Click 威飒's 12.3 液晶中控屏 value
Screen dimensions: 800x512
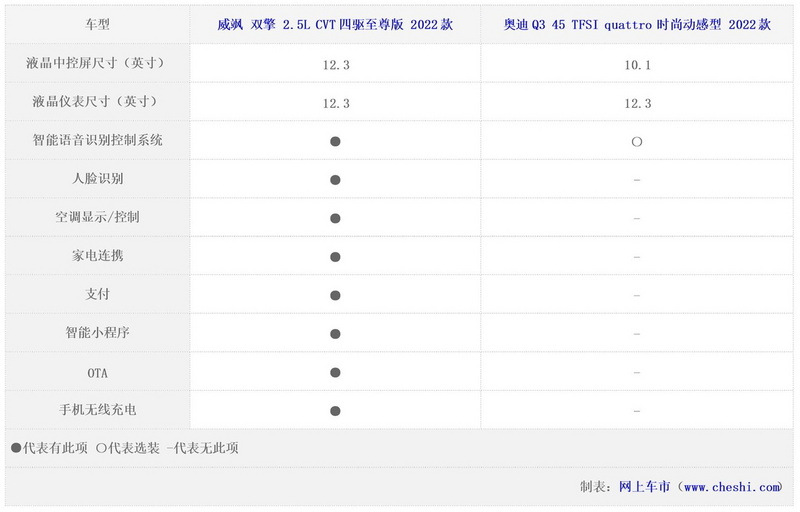coord(336,65)
